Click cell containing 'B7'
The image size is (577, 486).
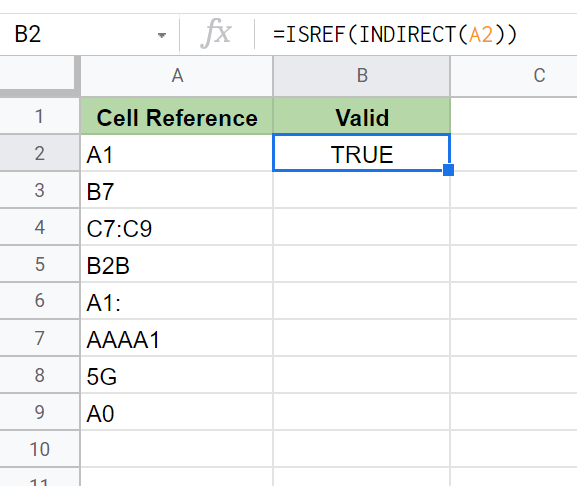click(177, 190)
